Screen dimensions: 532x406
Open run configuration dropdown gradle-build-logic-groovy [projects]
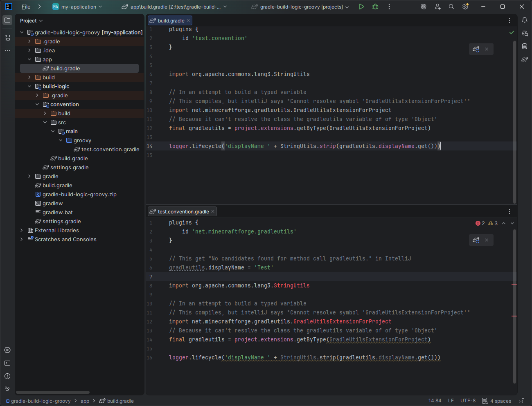(x=300, y=7)
